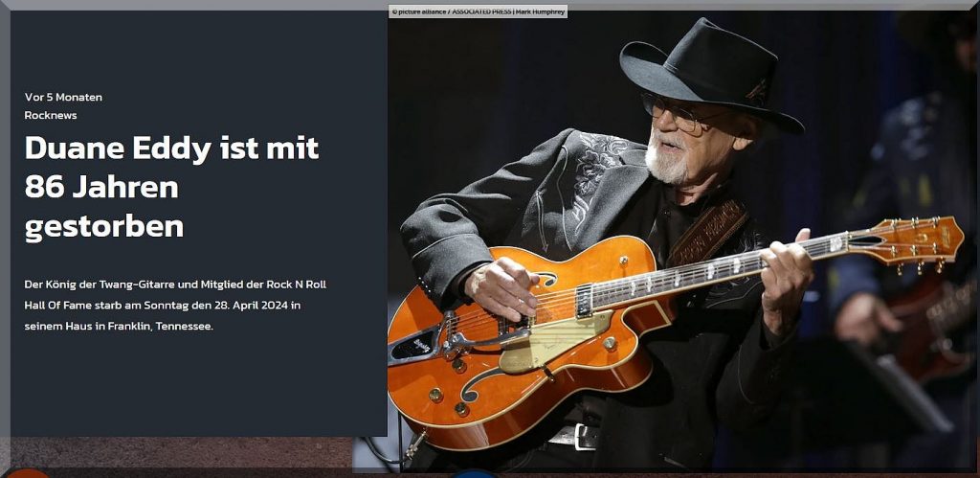Click '86 Jahren' in the headline
The width and height of the screenshot is (980, 478).
point(101,187)
